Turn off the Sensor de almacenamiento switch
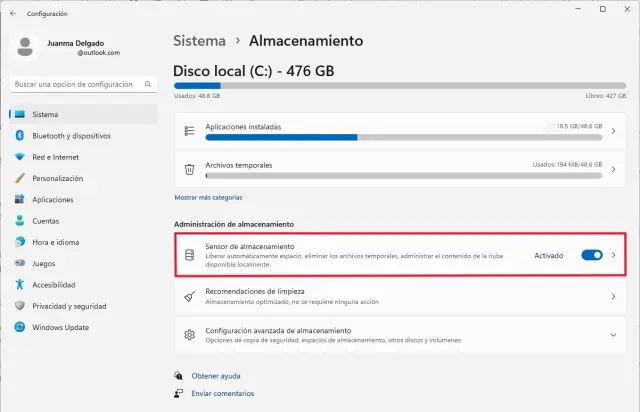 point(591,255)
